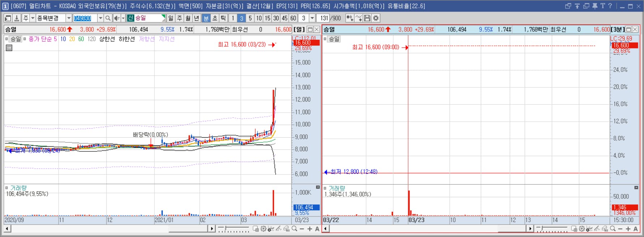Viewport: 644px width, 237px height.
Task: Click the auto-fit A icon under daily chart
Action: pyautogui.click(x=317, y=229)
